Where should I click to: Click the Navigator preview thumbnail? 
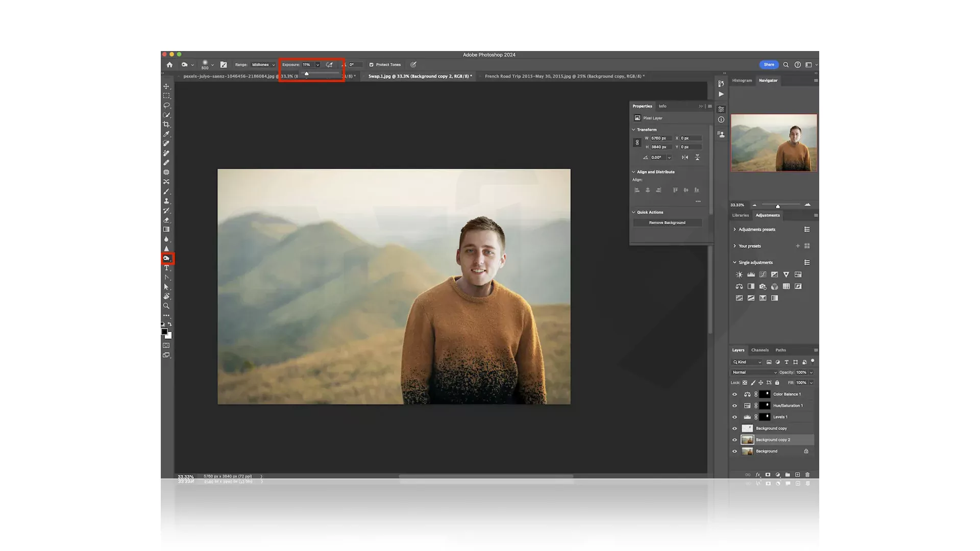[x=774, y=143]
